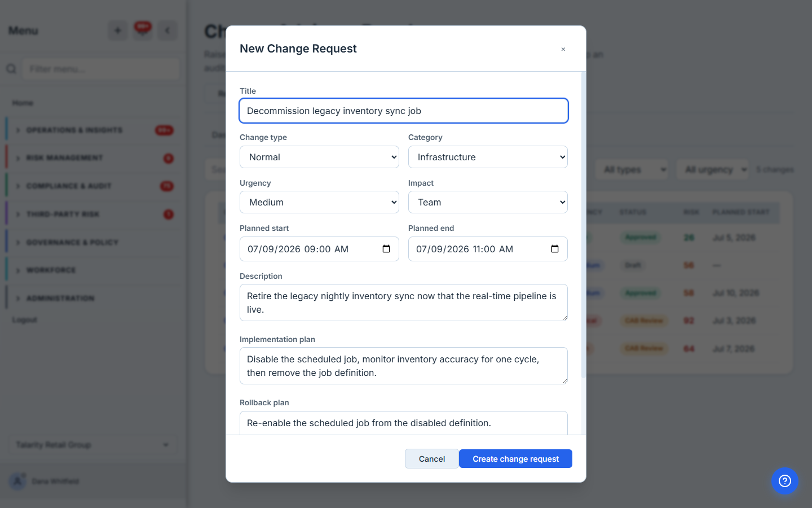The width and height of the screenshot is (812, 508).
Task: Click the dialog's vertical scrollbar
Action: coord(583,225)
